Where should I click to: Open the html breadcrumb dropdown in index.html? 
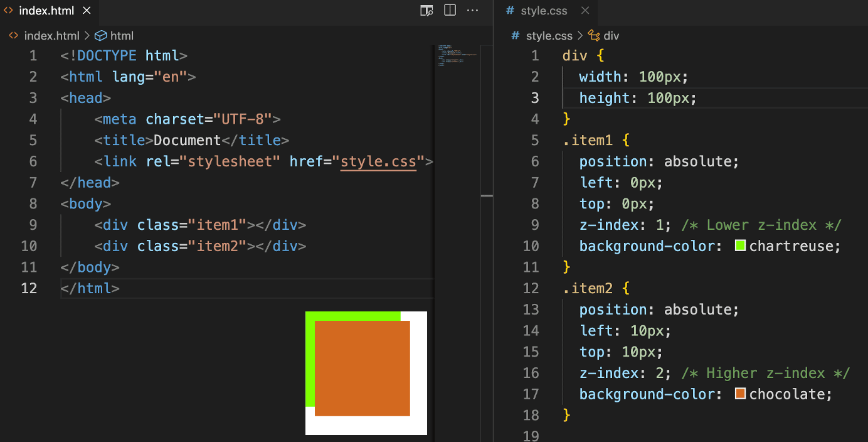(x=124, y=36)
